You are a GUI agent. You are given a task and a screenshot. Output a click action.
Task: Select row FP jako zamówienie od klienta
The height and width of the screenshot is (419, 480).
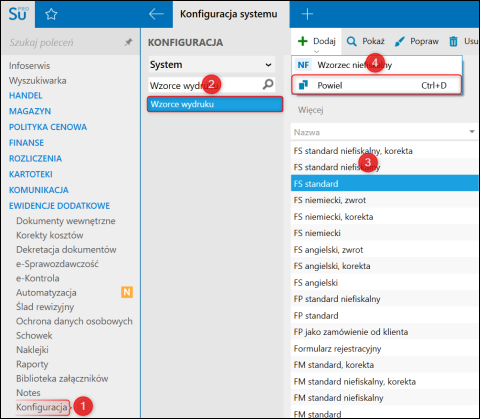coord(385,332)
